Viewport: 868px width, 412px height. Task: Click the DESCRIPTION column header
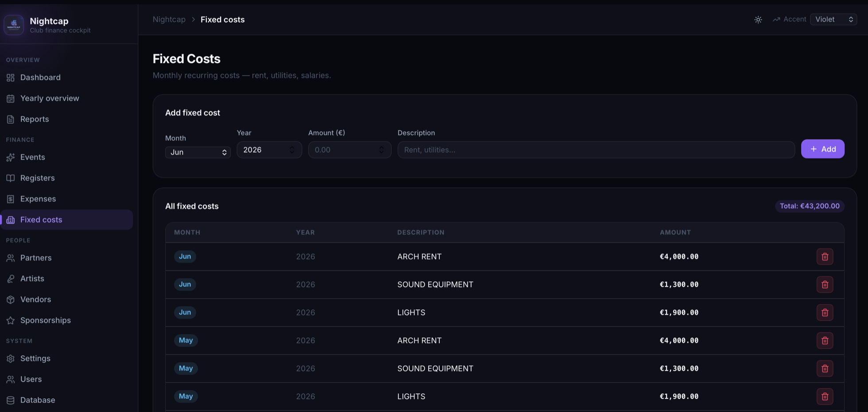421,232
